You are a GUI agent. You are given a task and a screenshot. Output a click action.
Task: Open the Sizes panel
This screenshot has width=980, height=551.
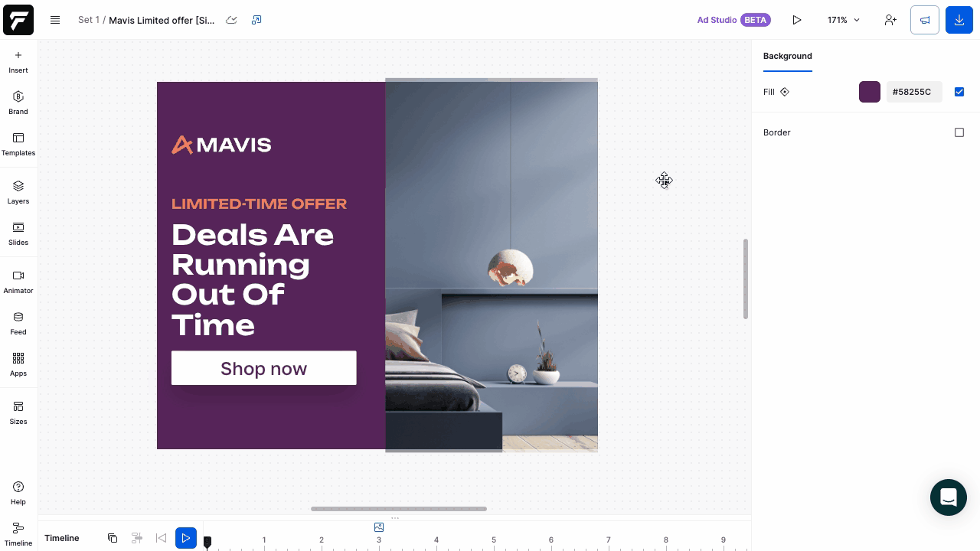(x=18, y=412)
